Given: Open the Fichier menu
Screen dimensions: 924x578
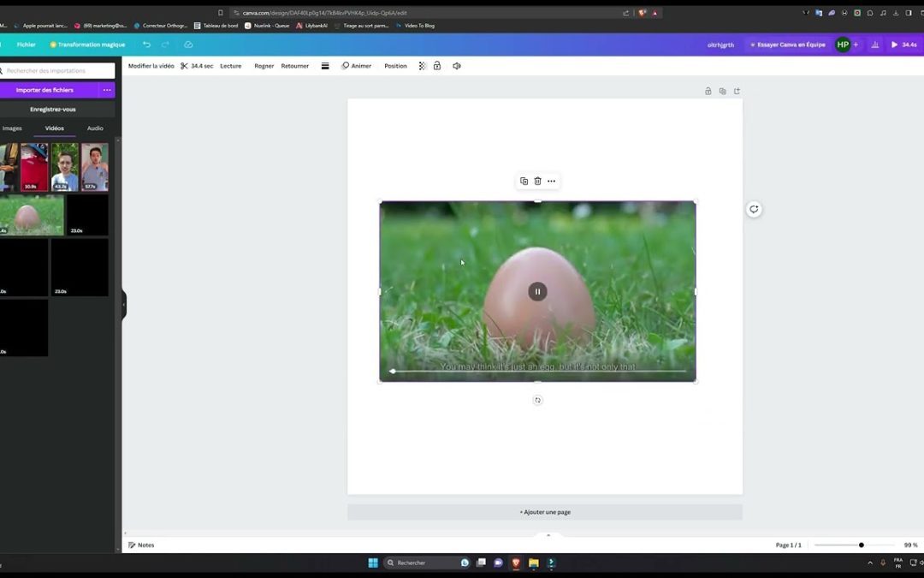Looking at the screenshot, I should coord(26,45).
